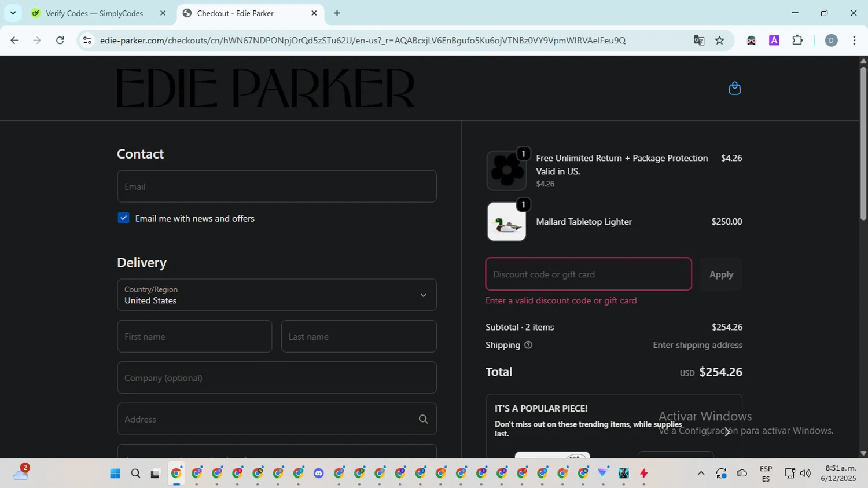Image resolution: width=868 pixels, height=488 pixels.
Task: Open the red lightning bolt taskbar app
Action: click(644, 474)
